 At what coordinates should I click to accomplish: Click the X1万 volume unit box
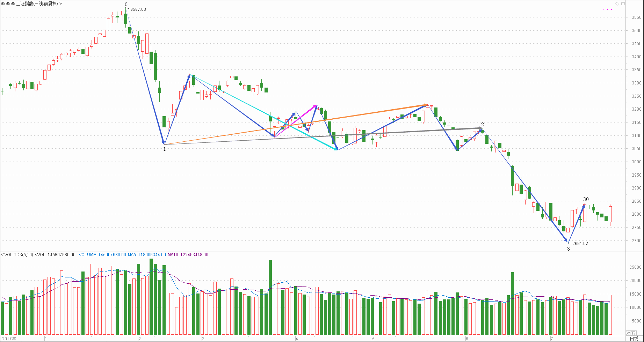click(631, 333)
